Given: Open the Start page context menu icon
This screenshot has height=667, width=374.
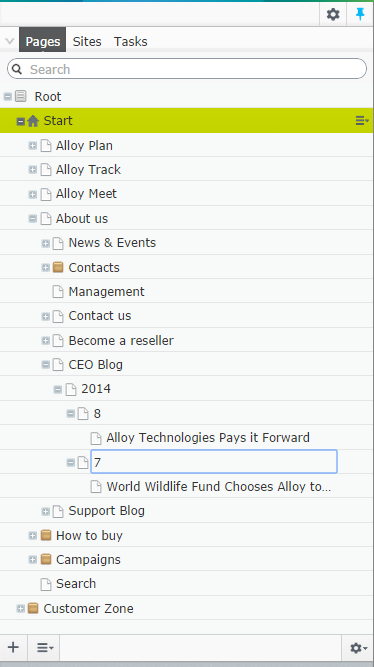Looking at the screenshot, I should coord(362,121).
